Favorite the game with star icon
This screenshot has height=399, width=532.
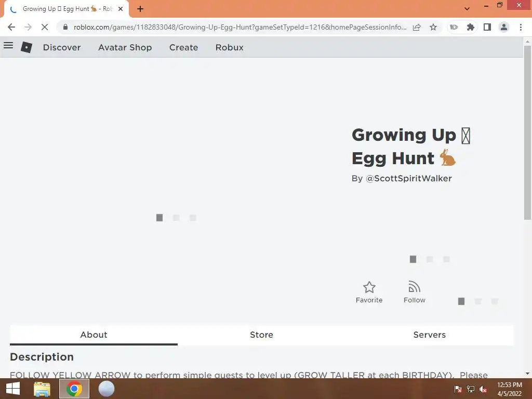click(x=369, y=292)
